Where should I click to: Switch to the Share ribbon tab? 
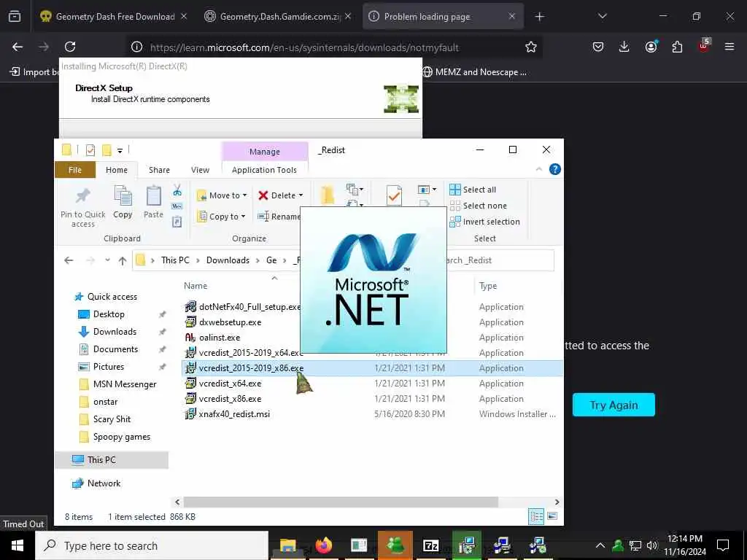pos(159,170)
